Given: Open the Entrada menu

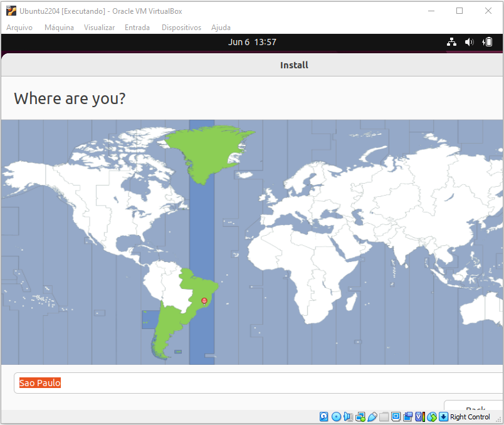Looking at the screenshot, I should pos(137,28).
